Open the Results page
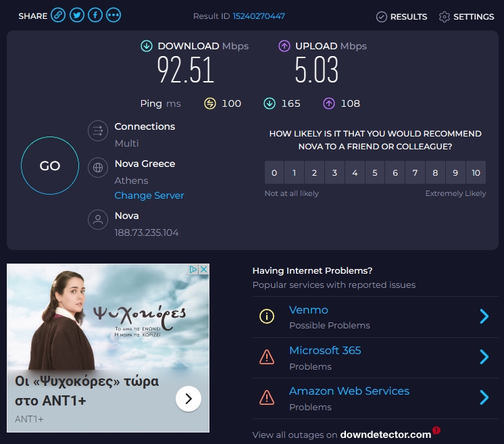This screenshot has width=504, height=444. click(x=401, y=17)
